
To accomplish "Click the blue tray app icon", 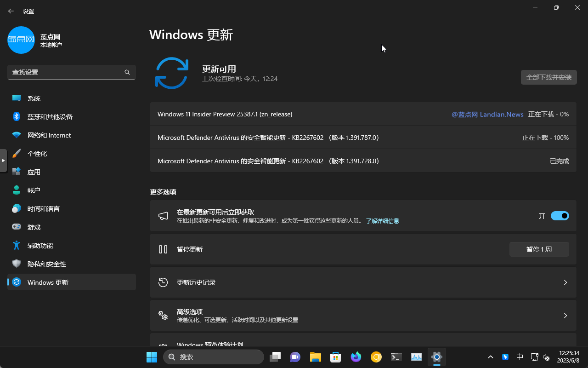I will [x=505, y=357].
